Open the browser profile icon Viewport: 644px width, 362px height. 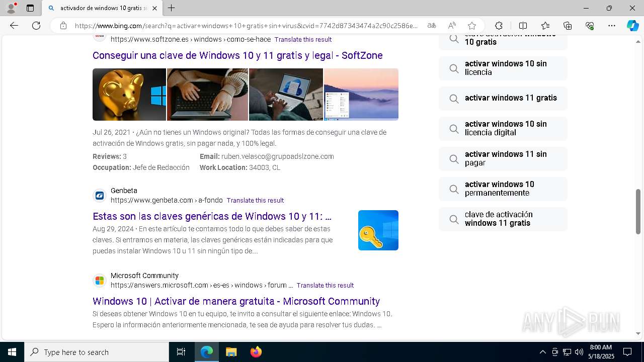click(x=11, y=8)
